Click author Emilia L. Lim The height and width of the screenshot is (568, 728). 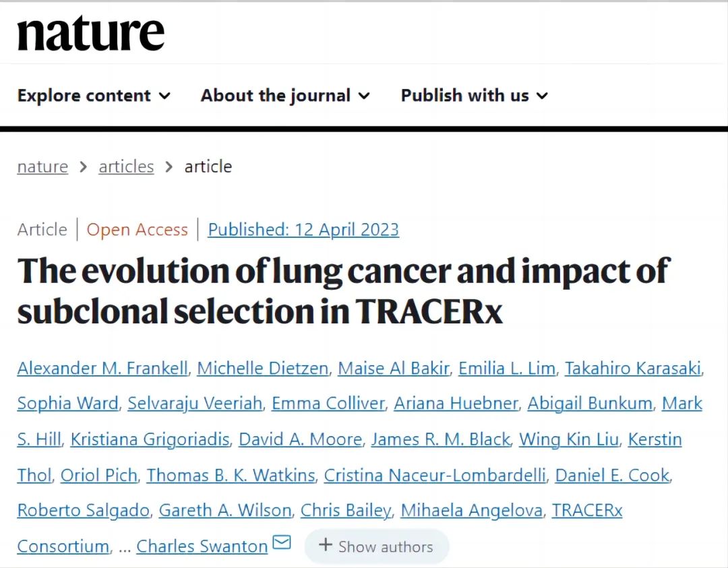point(507,369)
